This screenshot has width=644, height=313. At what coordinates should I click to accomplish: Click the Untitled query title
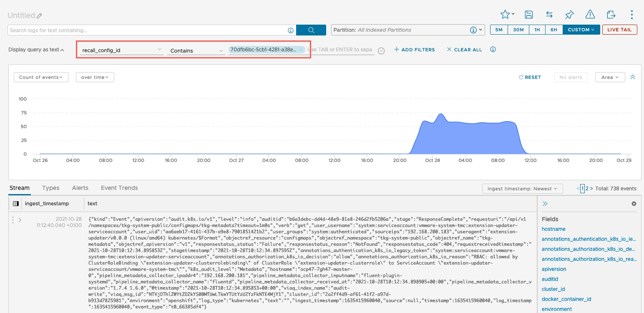21,15
